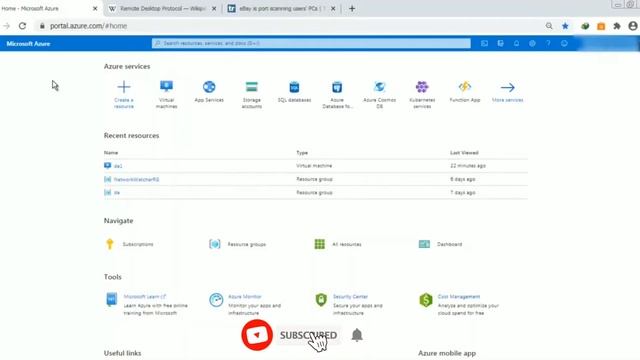
Task: Click the All resources grid icon
Action: click(x=320, y=244)
